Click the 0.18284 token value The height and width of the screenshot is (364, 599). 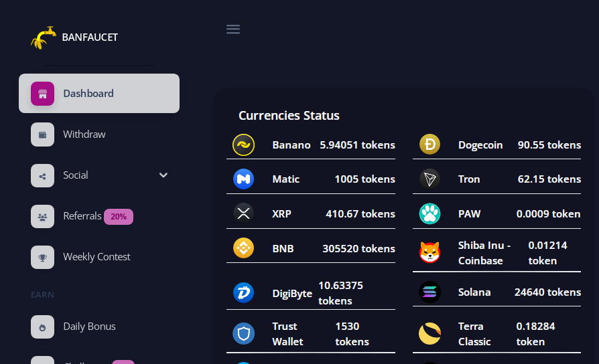click(535, 334)
